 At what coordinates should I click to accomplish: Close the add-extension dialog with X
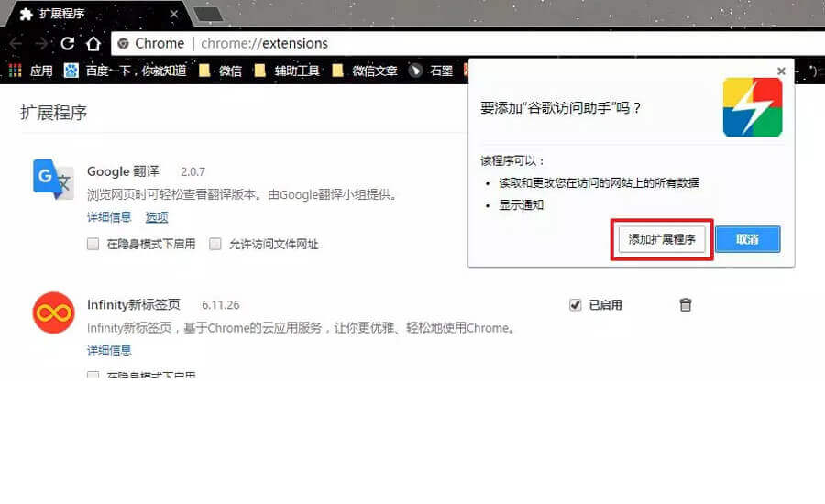(781, 71)
